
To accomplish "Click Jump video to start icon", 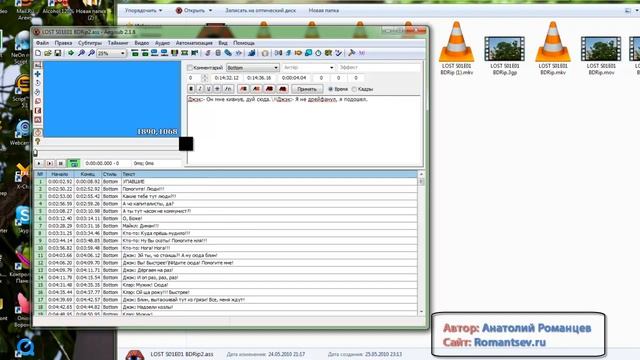I will 135,53.
